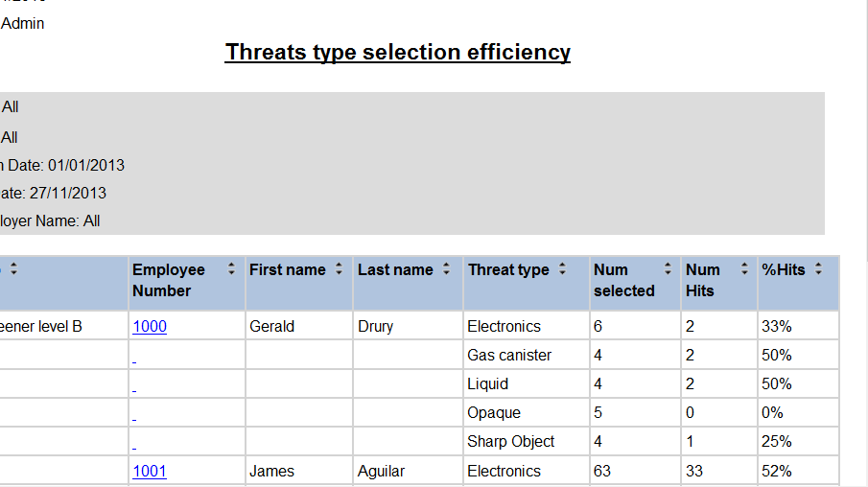Select the Liquid threat type cell
Image resolution: width=868 pixels, height=487 pixels.
(487, 384)
